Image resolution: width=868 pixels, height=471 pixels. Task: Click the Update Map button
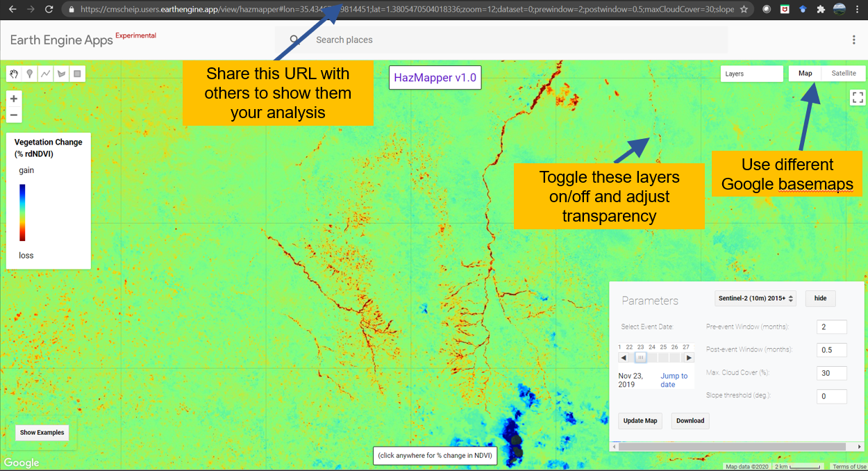tap(640, 420)
